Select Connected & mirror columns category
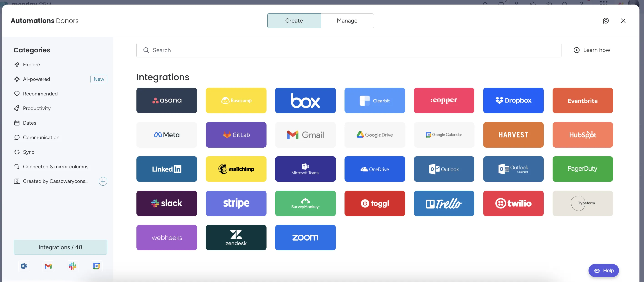The width and height of the screenshot is (644, 282). (x=60, y=167)
